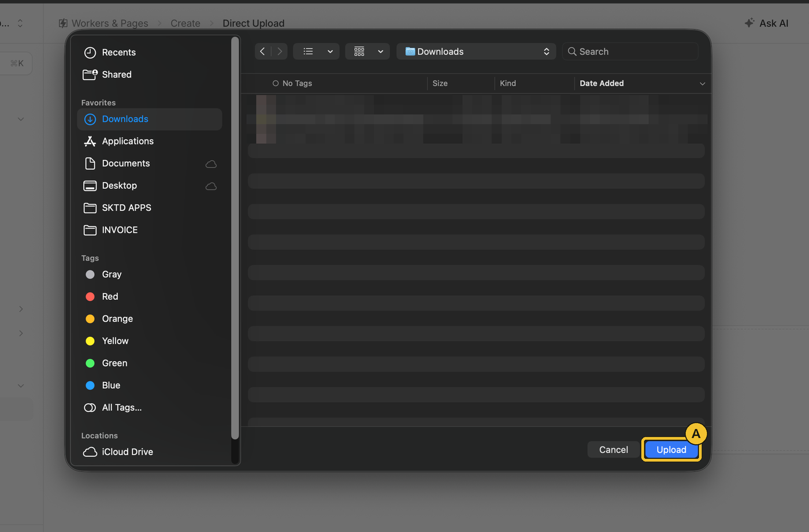This screenshot has height=532, width=809.
Task: Open the Downloads location pop-up menu
Action: click(x=476, y=51)
